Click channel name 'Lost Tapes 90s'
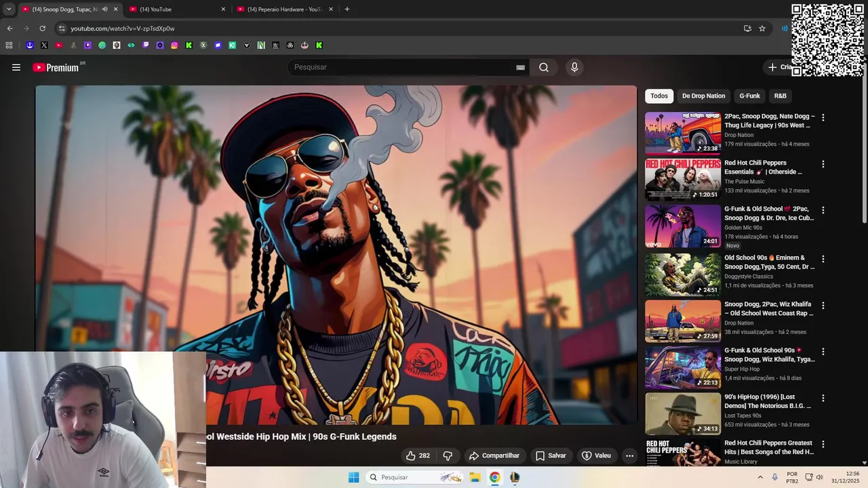 [743, 415]
